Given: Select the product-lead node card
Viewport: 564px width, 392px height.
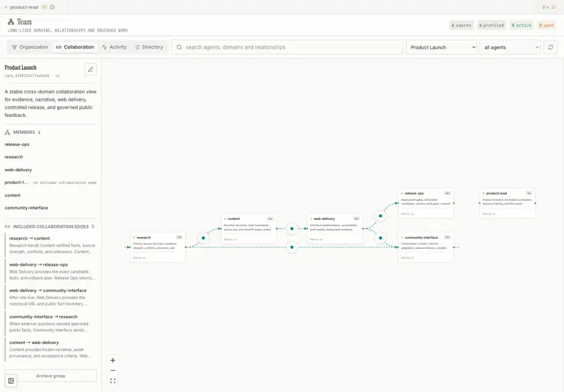Looking at the screenshot, I should [508, 203].
